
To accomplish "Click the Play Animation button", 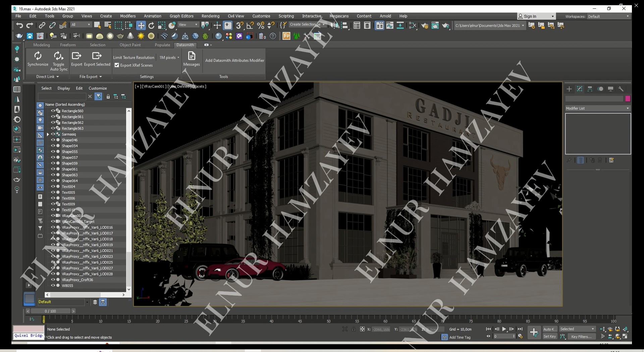I will [x=504, y=329].
